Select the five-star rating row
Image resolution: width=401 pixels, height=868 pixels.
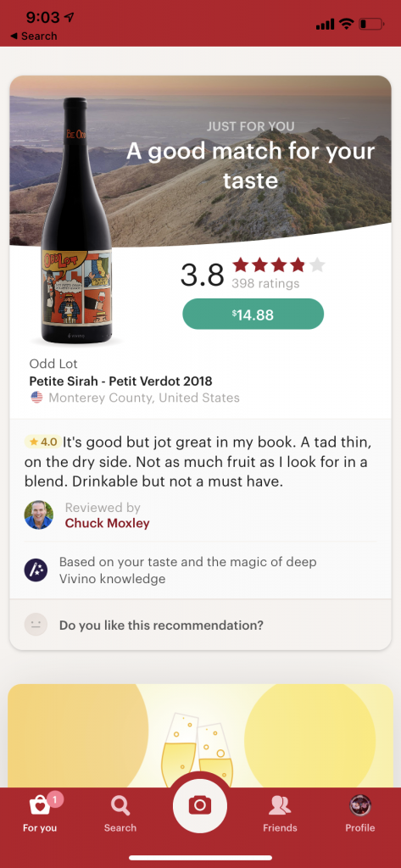[x=279, y=265]
